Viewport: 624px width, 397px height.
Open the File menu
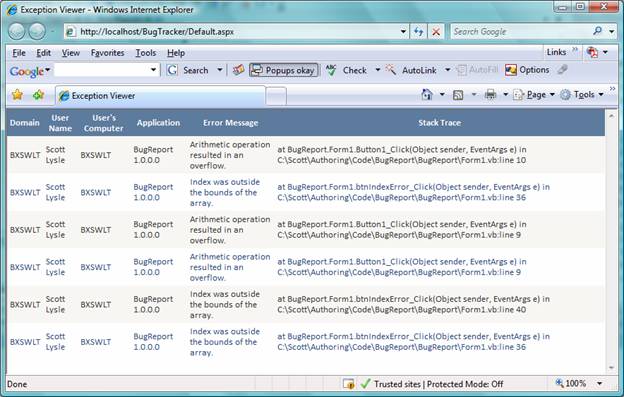click(x=19, y=53)
